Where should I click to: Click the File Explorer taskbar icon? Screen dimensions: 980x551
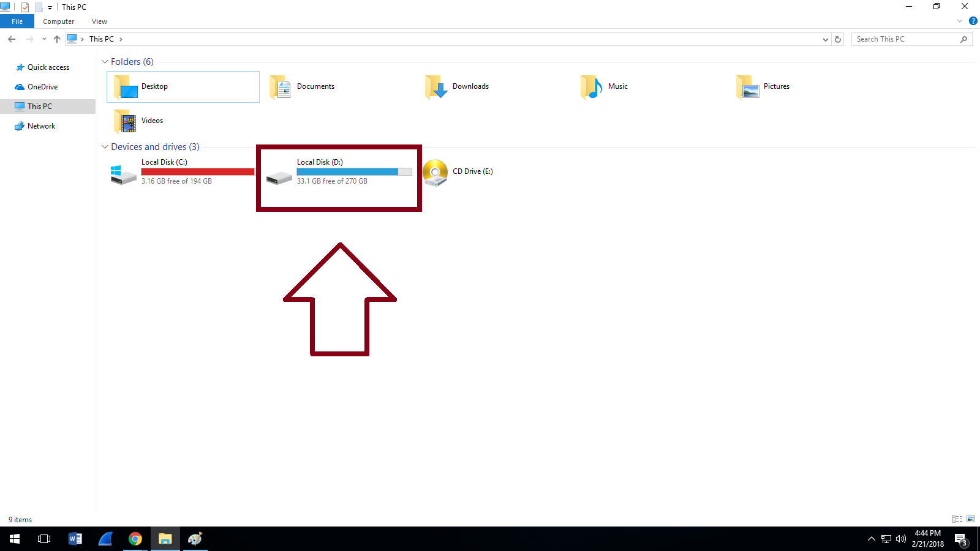(165, 539)
